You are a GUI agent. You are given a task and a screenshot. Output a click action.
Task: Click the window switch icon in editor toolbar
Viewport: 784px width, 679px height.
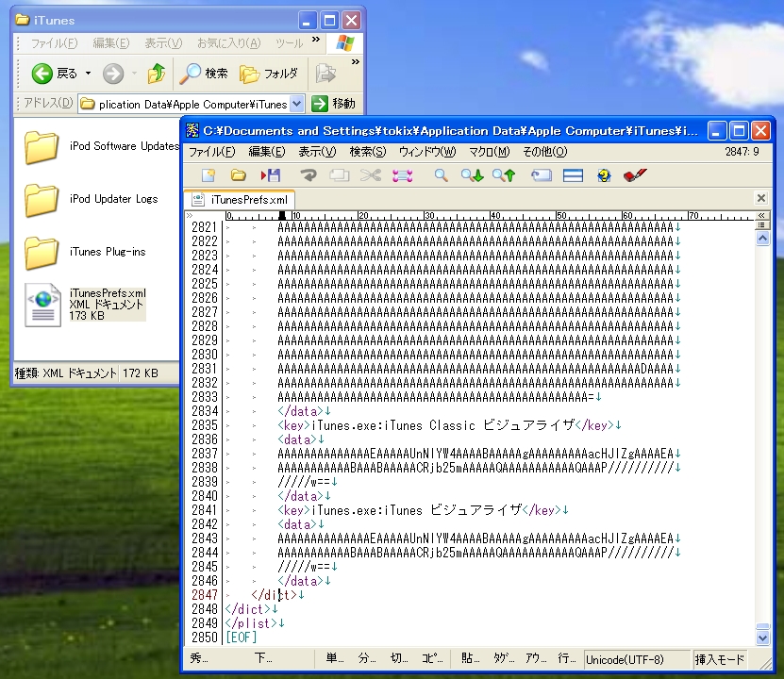click(542, 175)
